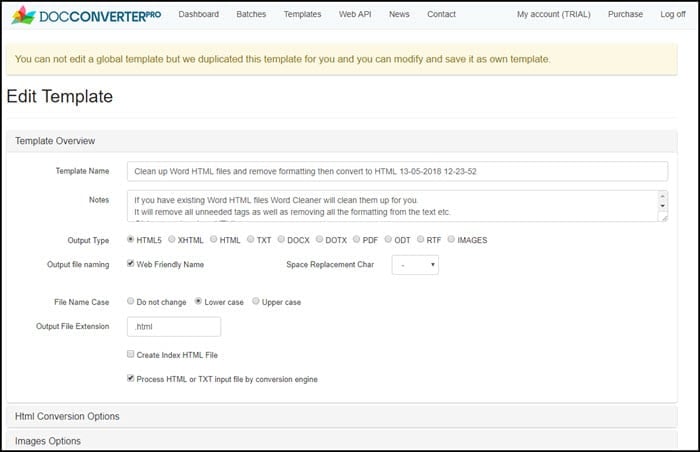This screenshot has height=452, width=700.
Task: Select the DOTX output type
Action: coord(319,239)
